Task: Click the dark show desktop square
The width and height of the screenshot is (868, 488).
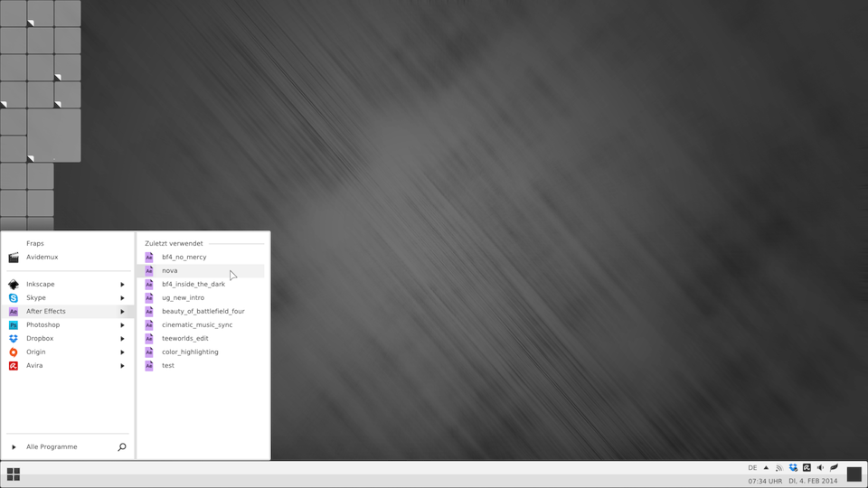Action: (854, 474)
